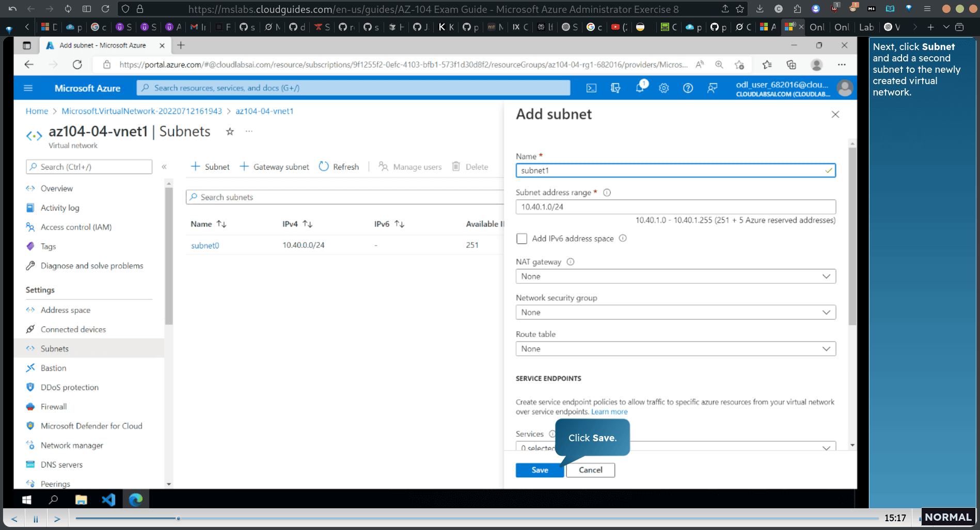Open Azure portal hamburger menu
The image size is (980, 530).
28,88
